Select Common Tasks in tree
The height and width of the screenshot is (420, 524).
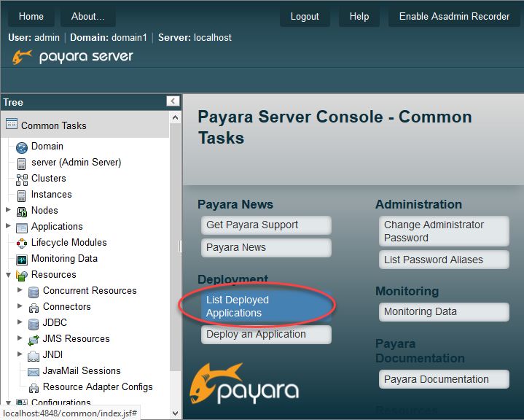53,125
